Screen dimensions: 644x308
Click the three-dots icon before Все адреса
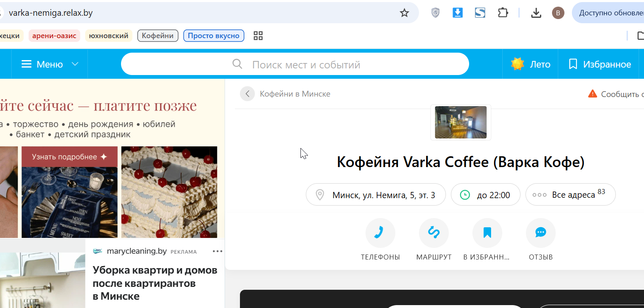point(540,195)
